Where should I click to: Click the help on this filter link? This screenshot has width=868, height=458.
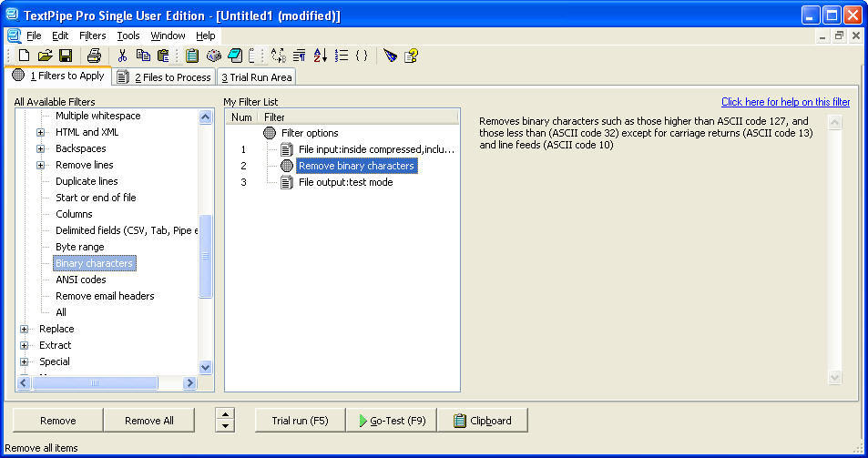click(785, 102)
